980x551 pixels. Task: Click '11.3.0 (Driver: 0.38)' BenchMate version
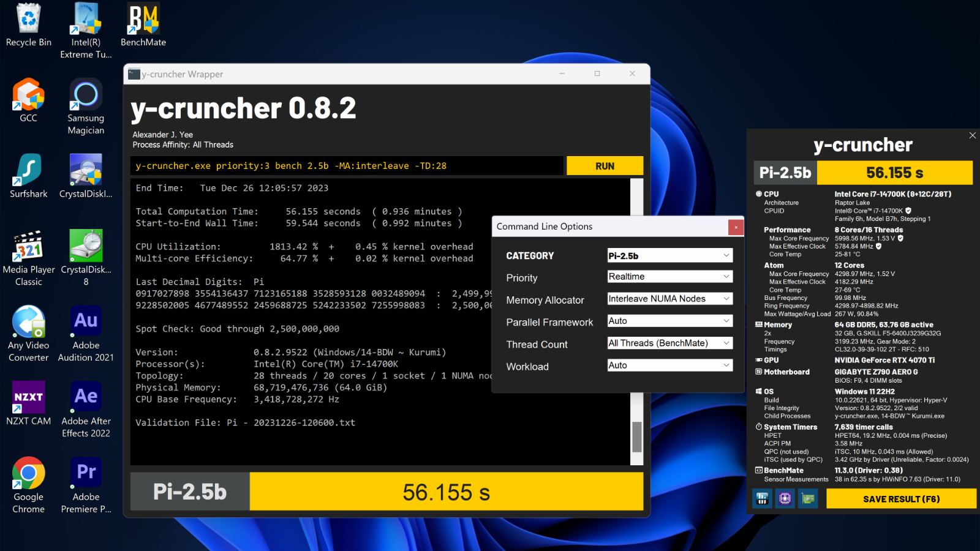[869, 470]
